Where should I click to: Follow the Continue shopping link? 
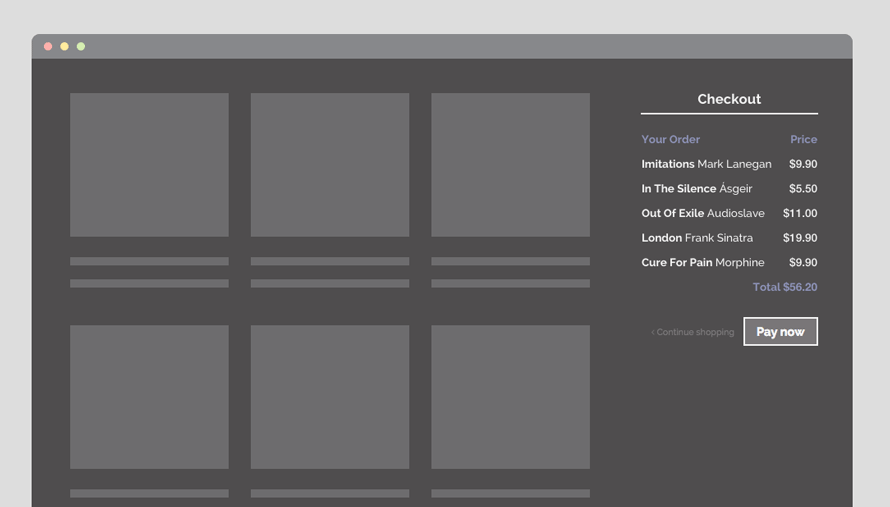pyautogui.click(x=693, y=332)
